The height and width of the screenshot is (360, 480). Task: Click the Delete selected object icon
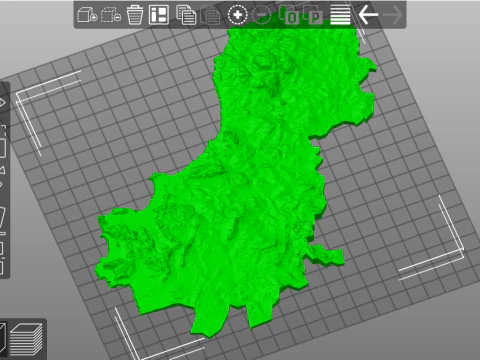pyautogui.click(x=111, y=15)
